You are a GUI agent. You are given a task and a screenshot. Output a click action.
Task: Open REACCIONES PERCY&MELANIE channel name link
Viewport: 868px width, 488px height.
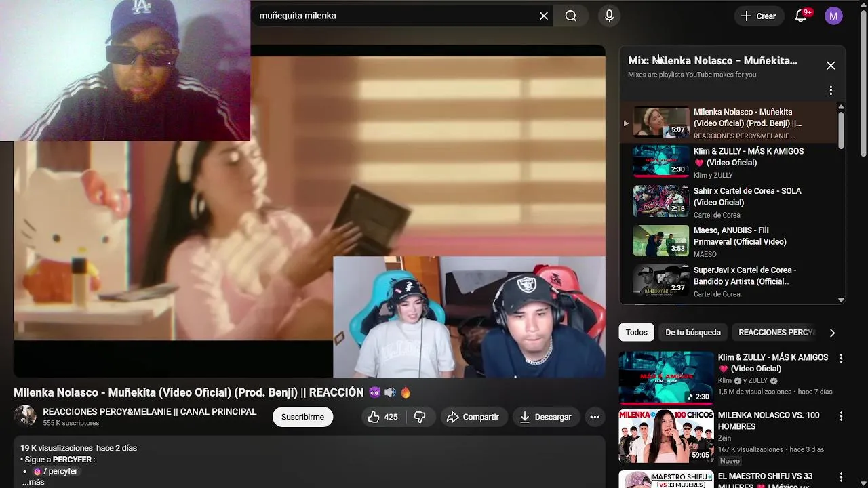click(x=150, y=411)
